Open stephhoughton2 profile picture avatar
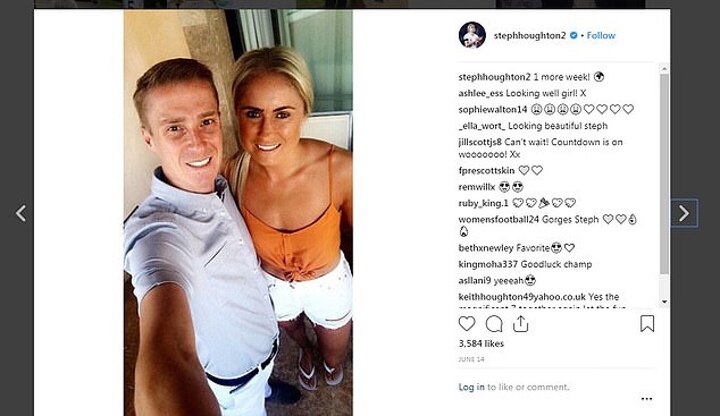This screenshot has width=720, height=416. [x=472, y=35]
